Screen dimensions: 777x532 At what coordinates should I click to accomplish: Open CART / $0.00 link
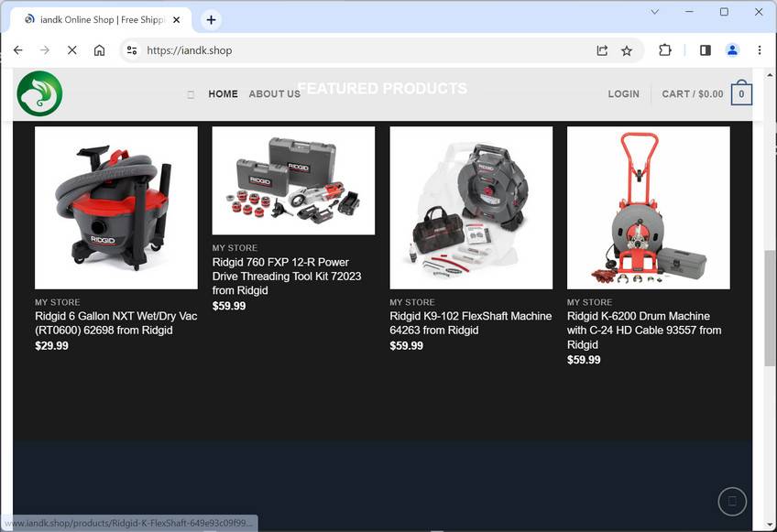pos(693,93)
